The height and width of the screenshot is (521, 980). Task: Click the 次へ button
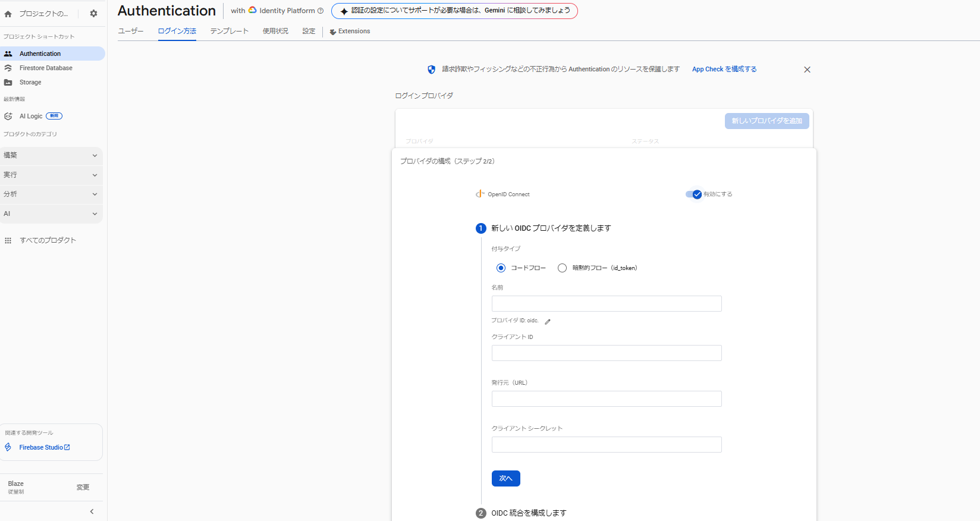pos(506,479)
